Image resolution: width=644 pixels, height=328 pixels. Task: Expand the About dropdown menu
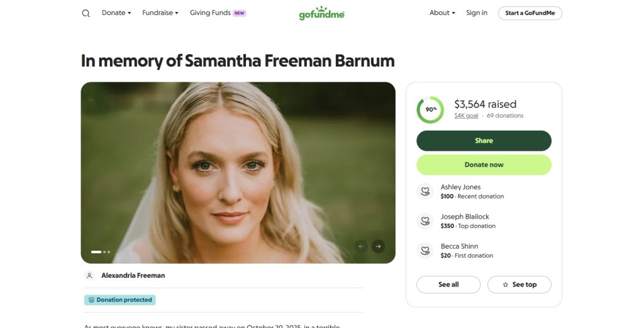tap(442, 13)
